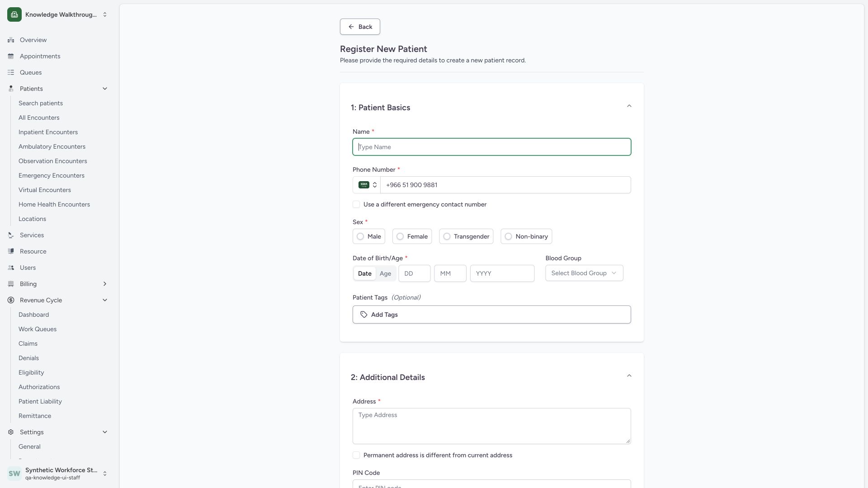
Task: Open Claims link
Action: coord(28,343)
